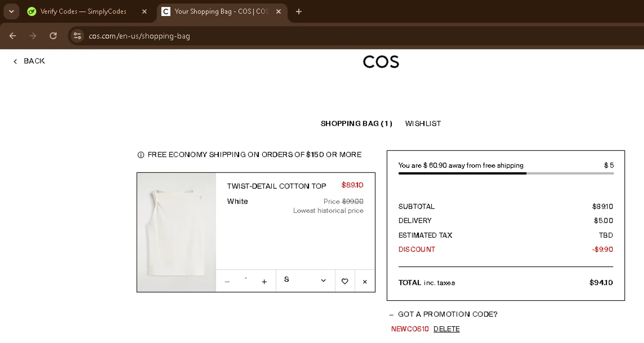The image size is (644, 343).
Task: Click the NEWCOS10 code text
Action: (x=410, y=329)
